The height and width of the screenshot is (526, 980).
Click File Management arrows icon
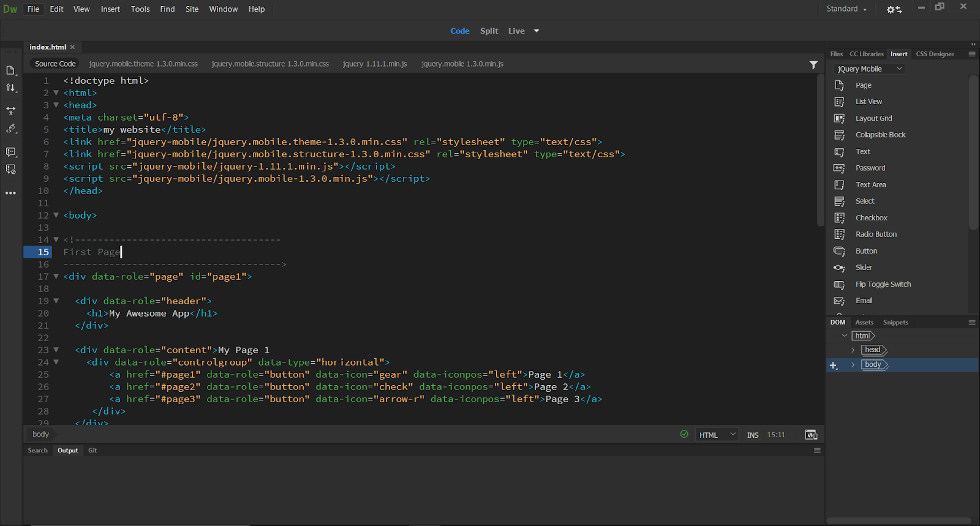[x=10, y=88]
